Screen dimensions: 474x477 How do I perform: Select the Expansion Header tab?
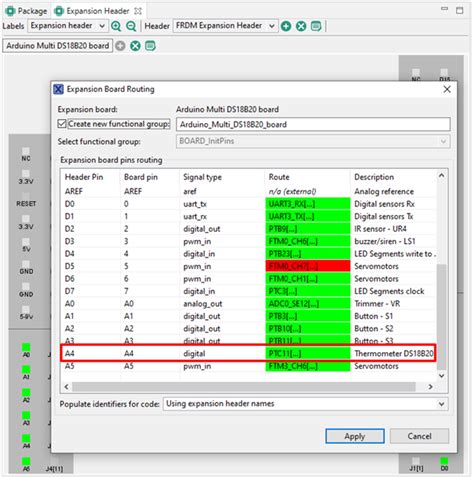point(98,11)
